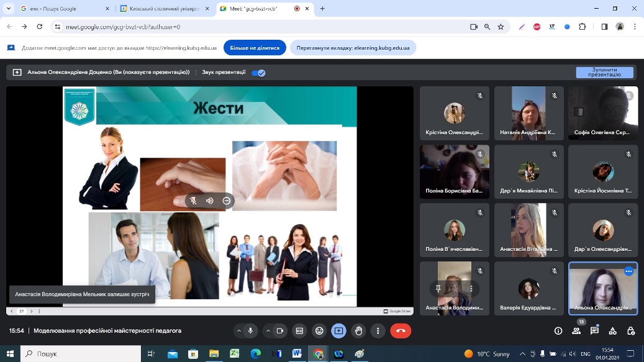This screenshot has height=362, width=644.
Task: Raise hand in the meeting
Action: (x=358, y=331)
